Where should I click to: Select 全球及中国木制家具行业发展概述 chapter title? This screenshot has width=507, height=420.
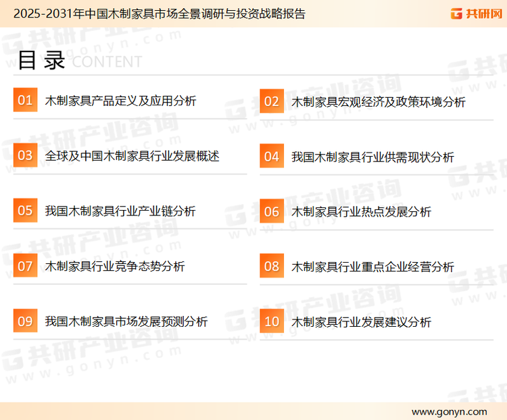click(132, 156)
